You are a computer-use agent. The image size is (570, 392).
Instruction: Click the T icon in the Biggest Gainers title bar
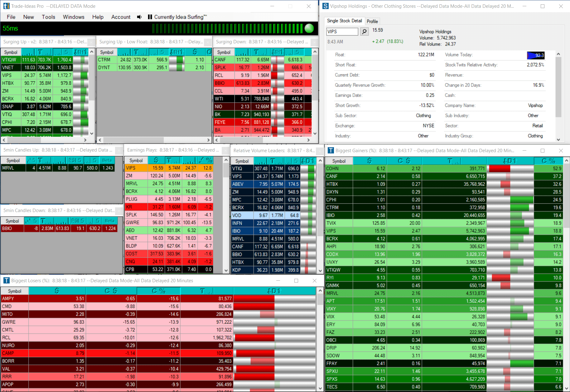coord(331,151)
